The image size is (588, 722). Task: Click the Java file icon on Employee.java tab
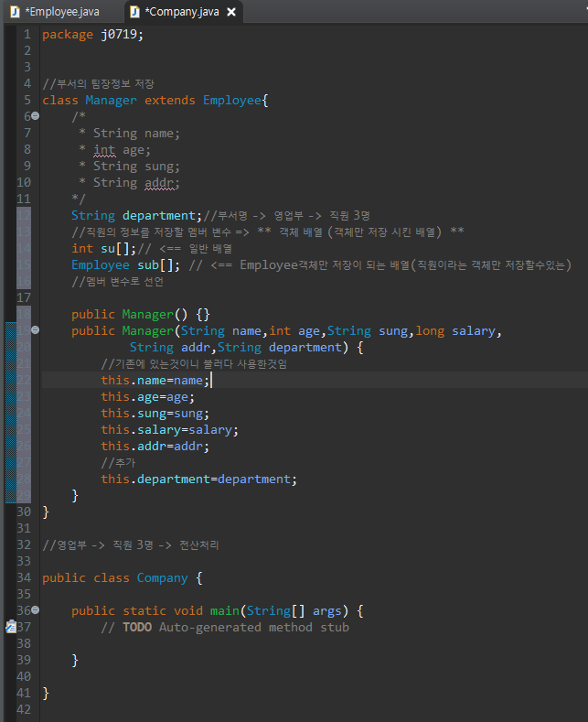coord(16,12)
